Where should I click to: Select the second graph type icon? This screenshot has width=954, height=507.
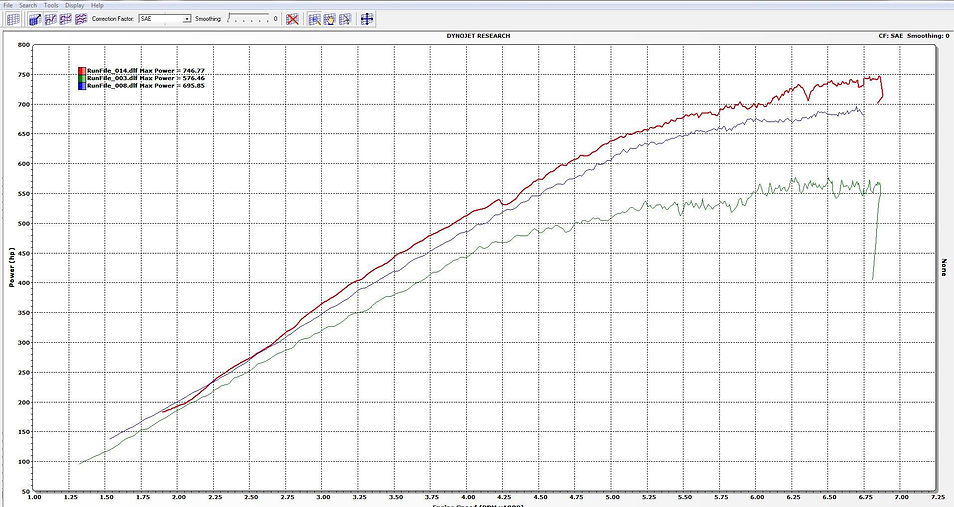50,19
